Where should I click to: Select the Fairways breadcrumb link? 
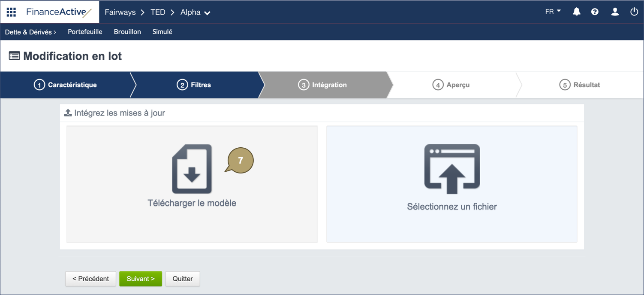pyautogui.click(x=120, y=12)
